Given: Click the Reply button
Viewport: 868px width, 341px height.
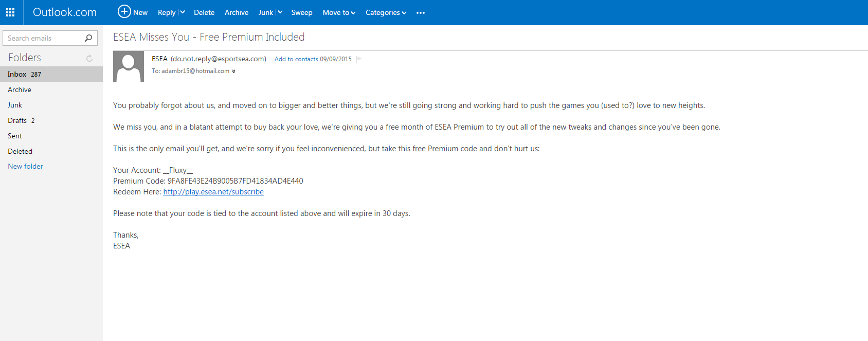Looking at the screenshot, I should [x=167, y=12].
